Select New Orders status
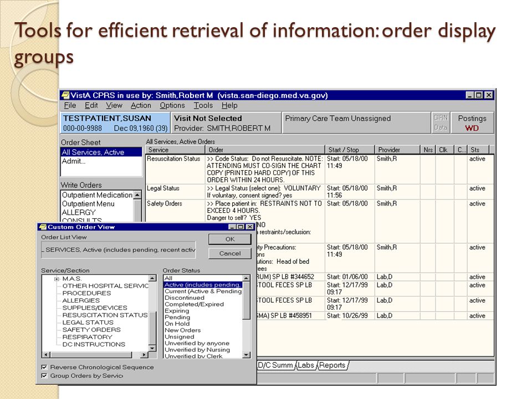Image resolution: width=532 pixels, height=399 pixels. pos(203,330)
